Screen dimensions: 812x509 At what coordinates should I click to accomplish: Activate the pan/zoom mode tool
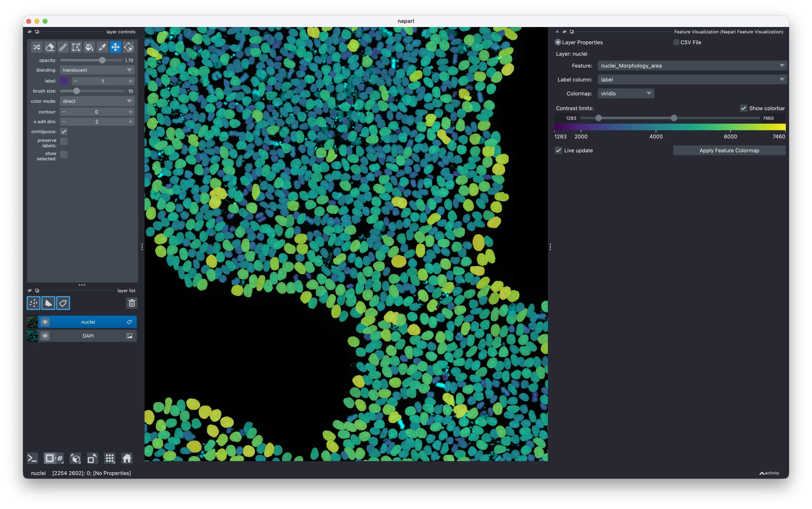click(x=115, y=47)
